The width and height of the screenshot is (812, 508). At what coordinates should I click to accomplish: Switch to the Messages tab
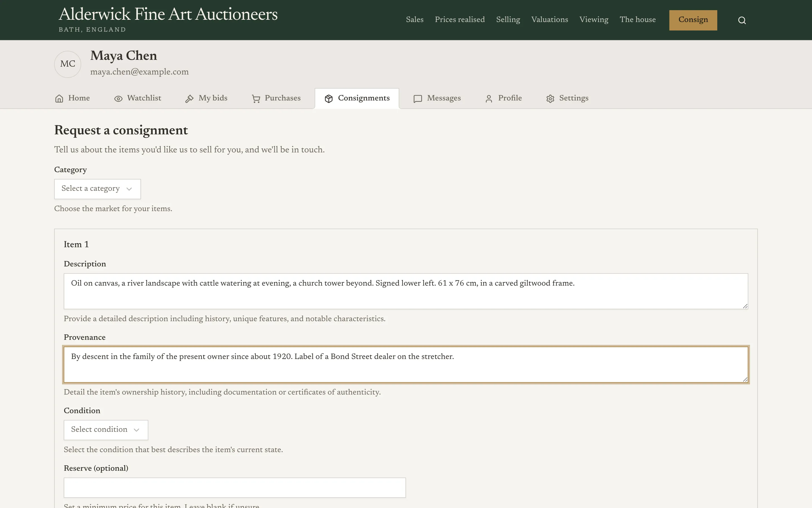(437, 98)
